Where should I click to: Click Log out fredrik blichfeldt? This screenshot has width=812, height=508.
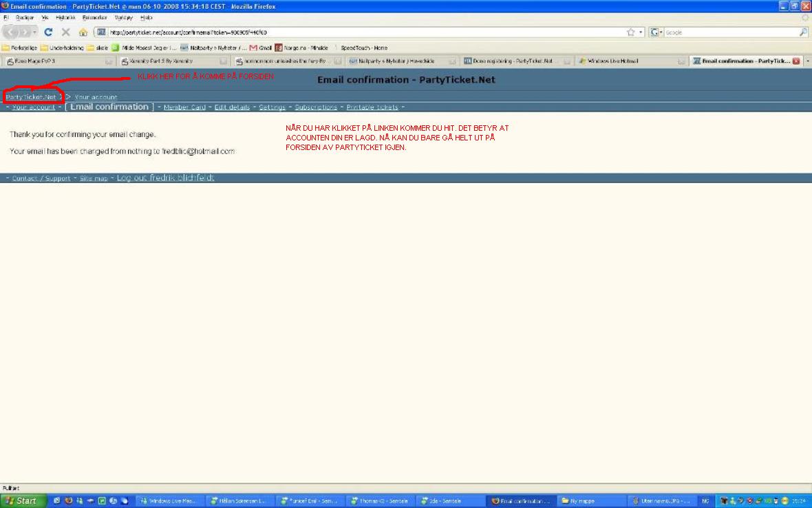pos(165,178)
